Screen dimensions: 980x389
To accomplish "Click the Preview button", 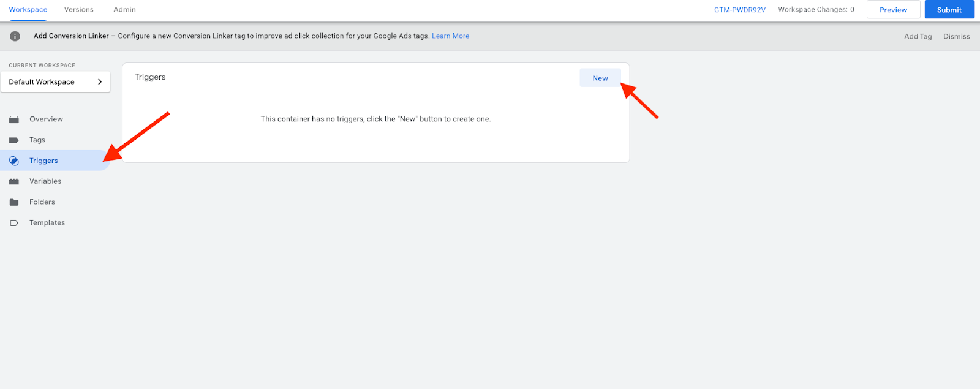I will point(893,10).
